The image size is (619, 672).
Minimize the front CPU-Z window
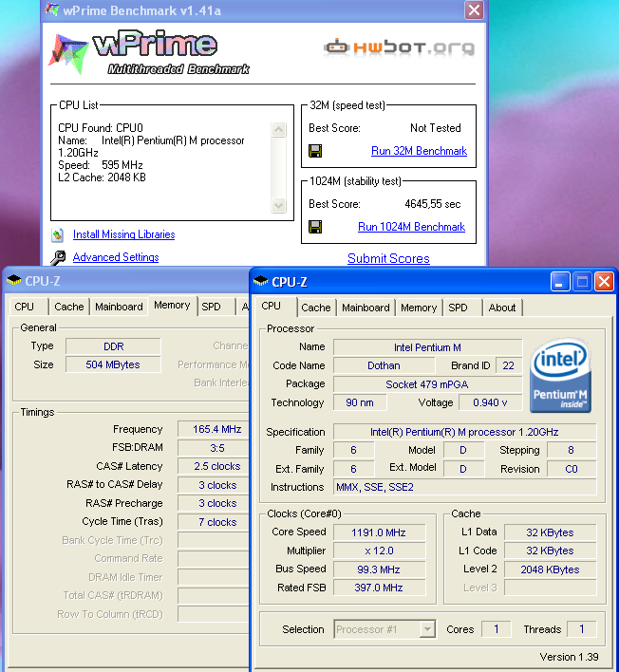coord(560,282)
